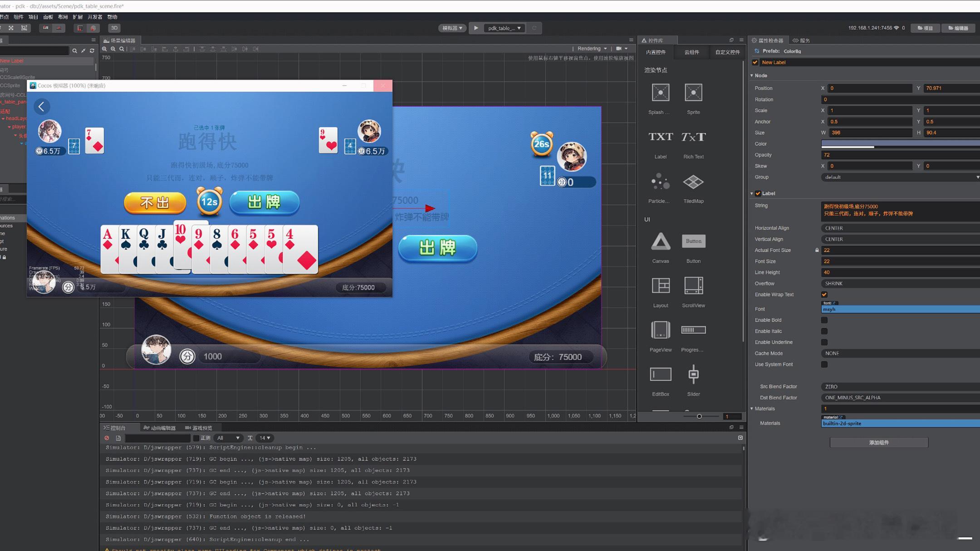Click the Sprite node icon in widget library
The image size is (980, 551).
coord(693,93)
